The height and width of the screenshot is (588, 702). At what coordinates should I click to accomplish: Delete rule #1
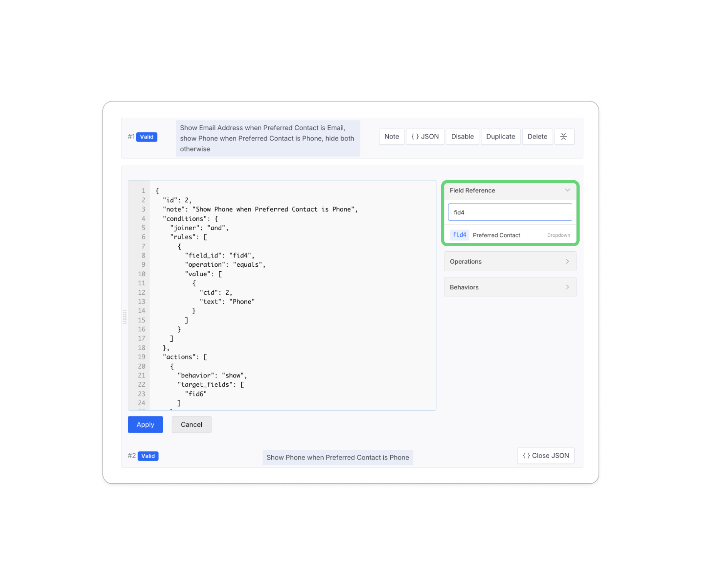[x=537, y=137]
